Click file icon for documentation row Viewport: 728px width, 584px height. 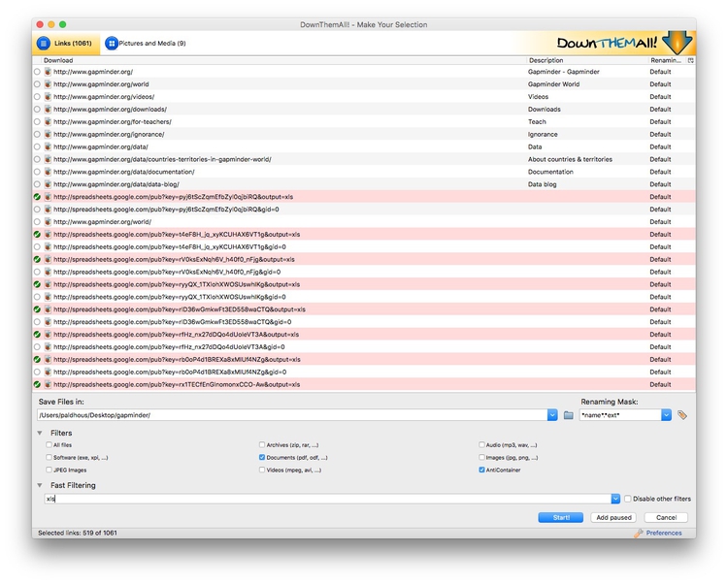(x=48, y=172)
